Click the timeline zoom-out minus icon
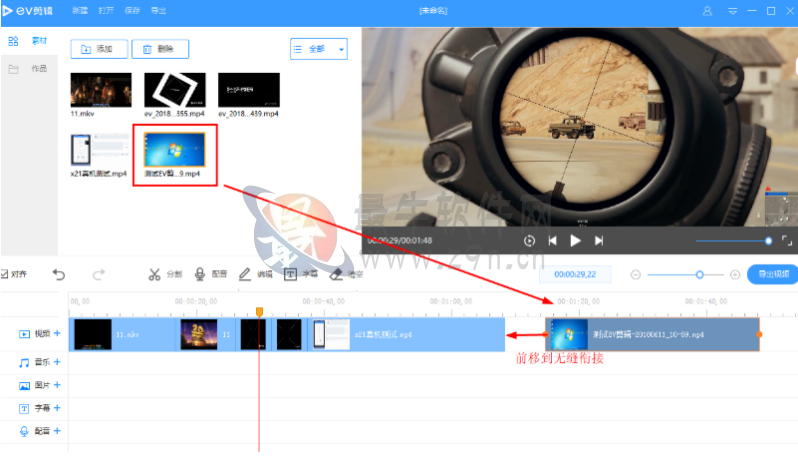The width and height of the screenshot is (798, 467). (635, 275)
